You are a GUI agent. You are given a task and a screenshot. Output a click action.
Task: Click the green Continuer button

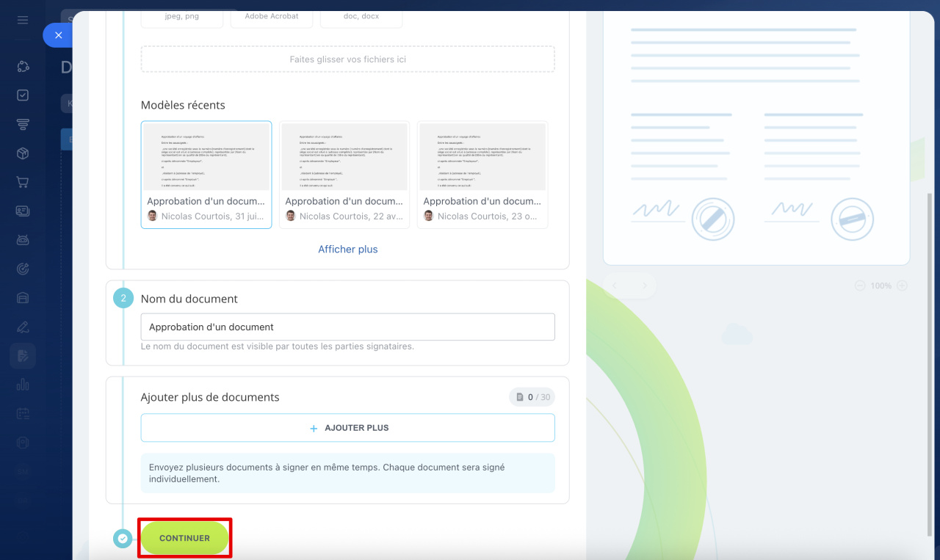point(185,538)
